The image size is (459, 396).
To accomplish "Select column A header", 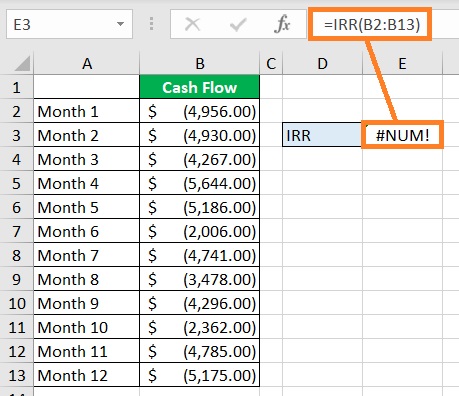I will [86, 63].
